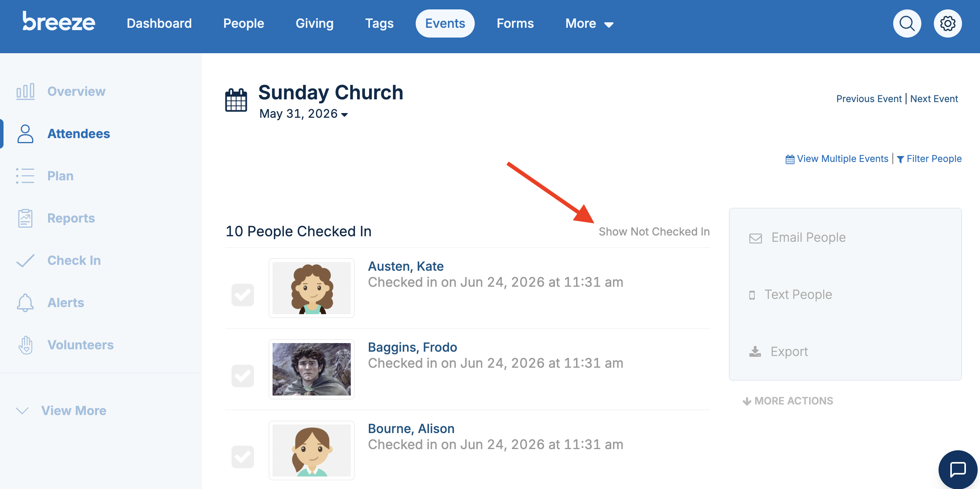
Task: Click the Attendees person icon
Action: coord(25,134)
